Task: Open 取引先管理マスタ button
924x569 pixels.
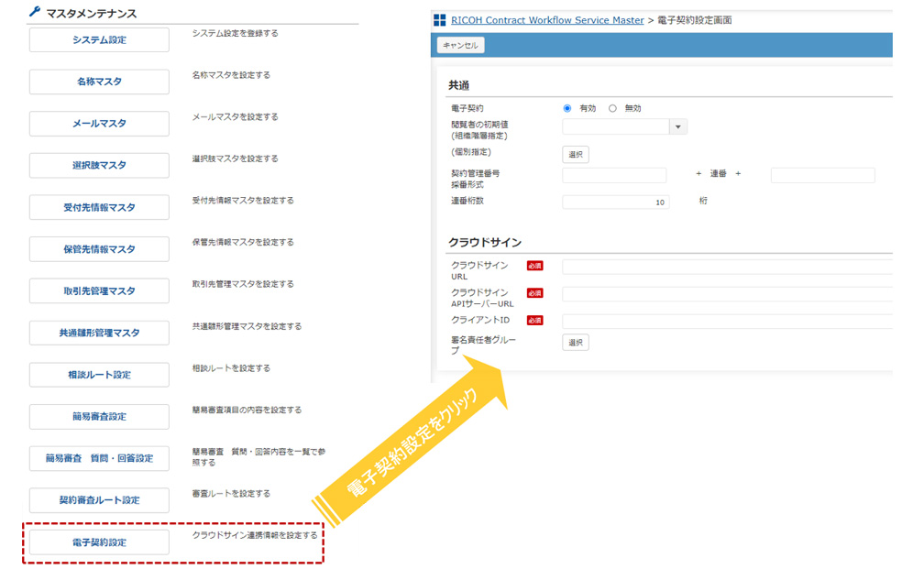Action: [99, 291]
